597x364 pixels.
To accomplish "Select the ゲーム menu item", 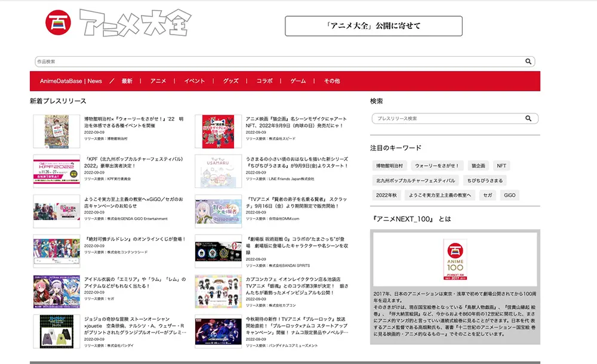I will [x=298, y=81].
